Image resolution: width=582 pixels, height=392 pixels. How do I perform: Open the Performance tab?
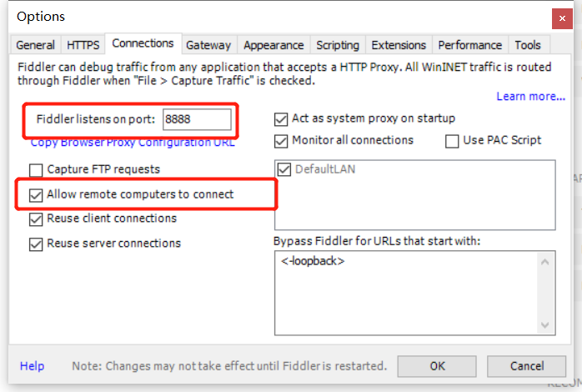(470, 45)
